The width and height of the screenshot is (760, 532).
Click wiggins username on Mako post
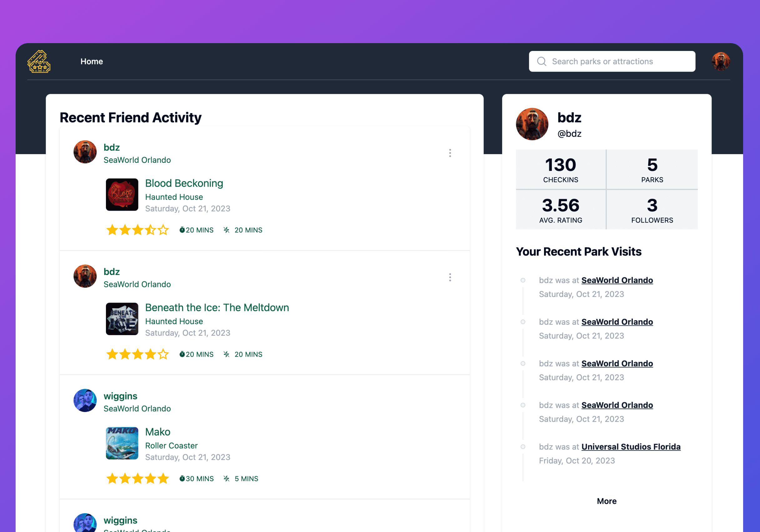[x=120, y=396]
